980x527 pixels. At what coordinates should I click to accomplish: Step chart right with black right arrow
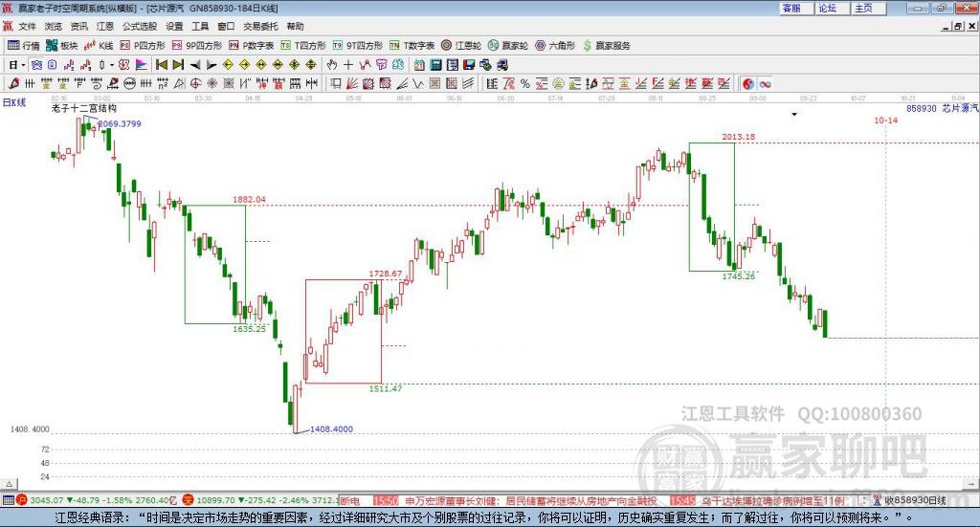[x=212, y=65]
